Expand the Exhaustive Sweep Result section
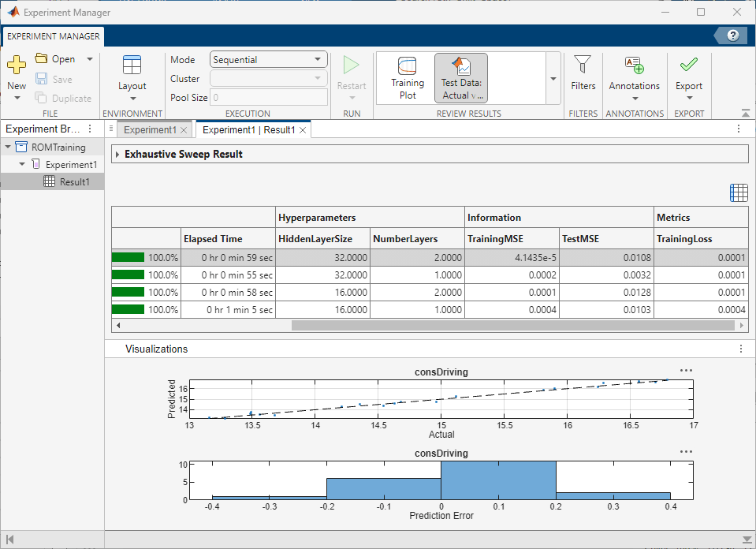 [x=118, y=154]
